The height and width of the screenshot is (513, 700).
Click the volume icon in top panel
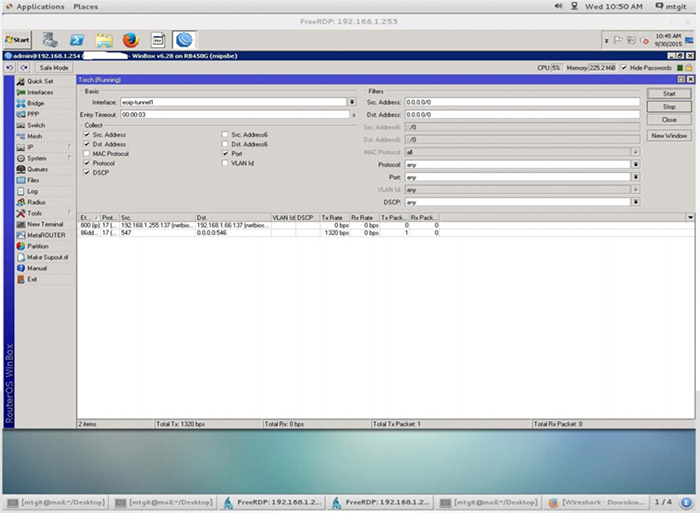pos(558,6)
